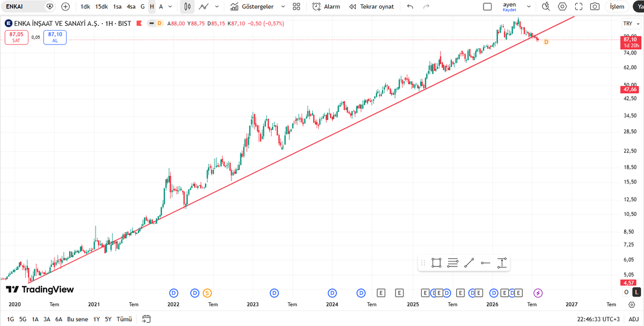Click the İşlem trade button
The height and width of the screenshot is (326, 644).
coord(617,6)
